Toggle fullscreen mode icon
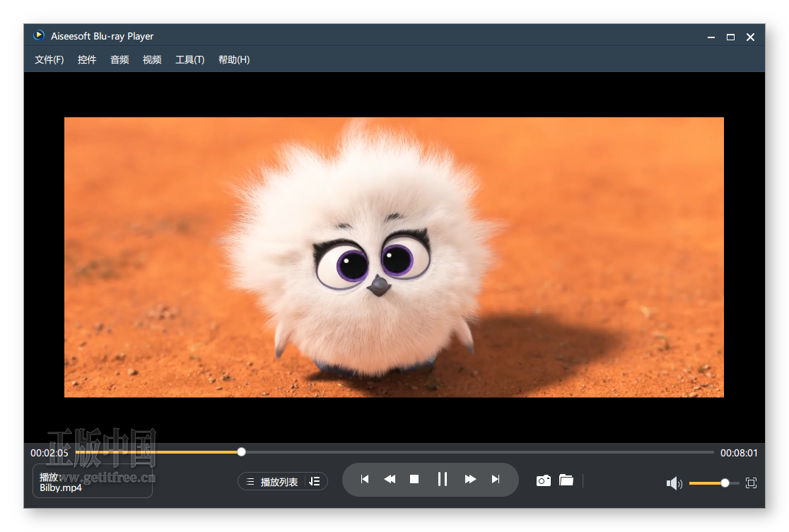The height and width of the screenshot is (532, 789). tap(751, 483)
